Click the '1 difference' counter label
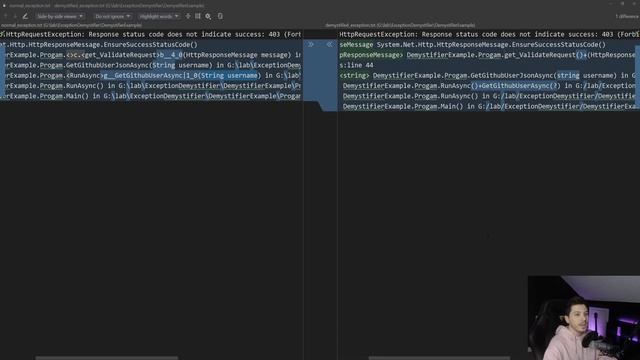This screenshot has width=640, height=360. pyautogui.click(x=627, y=16)
